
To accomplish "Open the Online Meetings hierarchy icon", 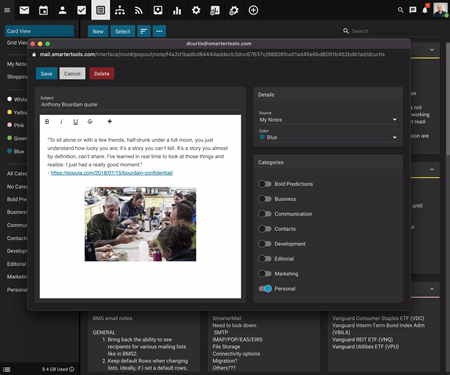I will [x=120, y=10].
